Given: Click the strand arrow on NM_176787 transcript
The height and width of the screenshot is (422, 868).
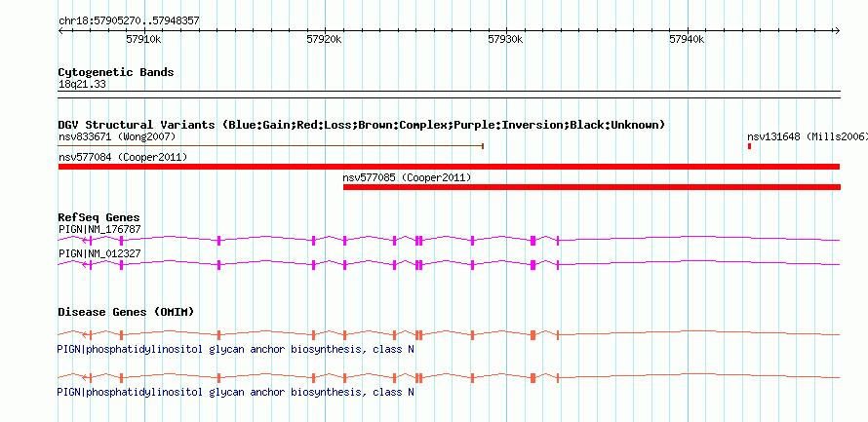Looking at the screenshot, I should pyautogui.click(x=86, y=240).
